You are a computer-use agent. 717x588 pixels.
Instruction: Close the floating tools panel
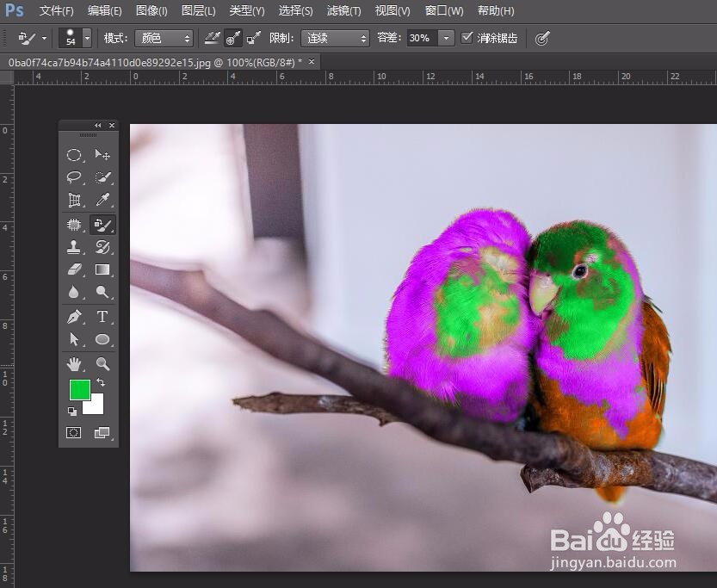coord(112,126)
